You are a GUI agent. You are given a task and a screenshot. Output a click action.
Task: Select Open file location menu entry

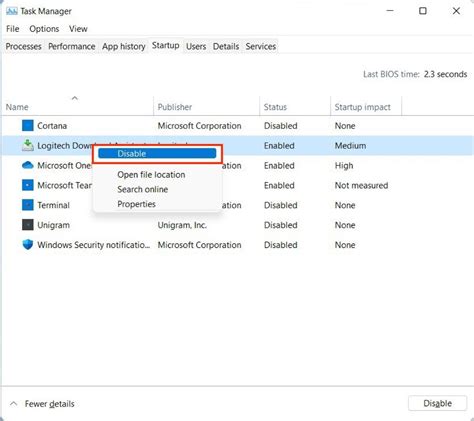(151, 175)
